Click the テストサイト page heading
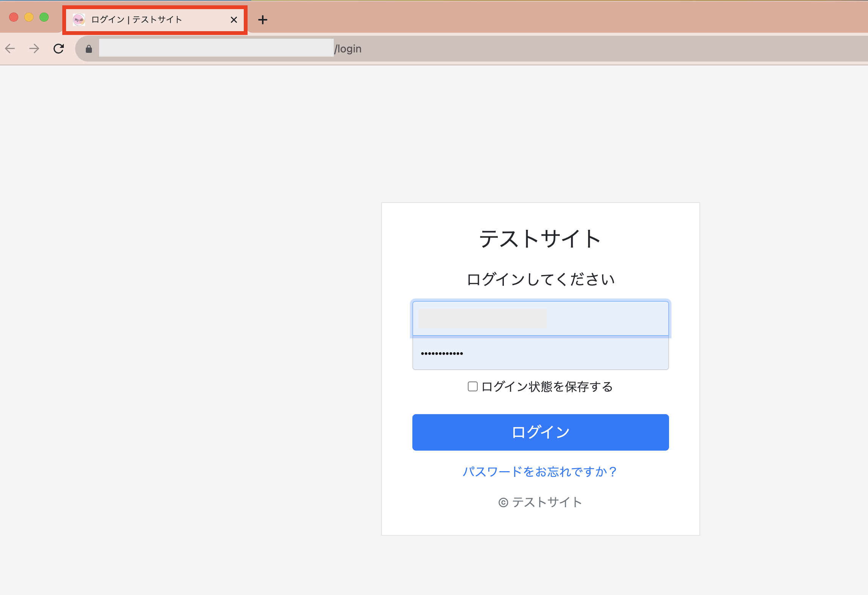 pyautogui.click(x=540, y=238)
